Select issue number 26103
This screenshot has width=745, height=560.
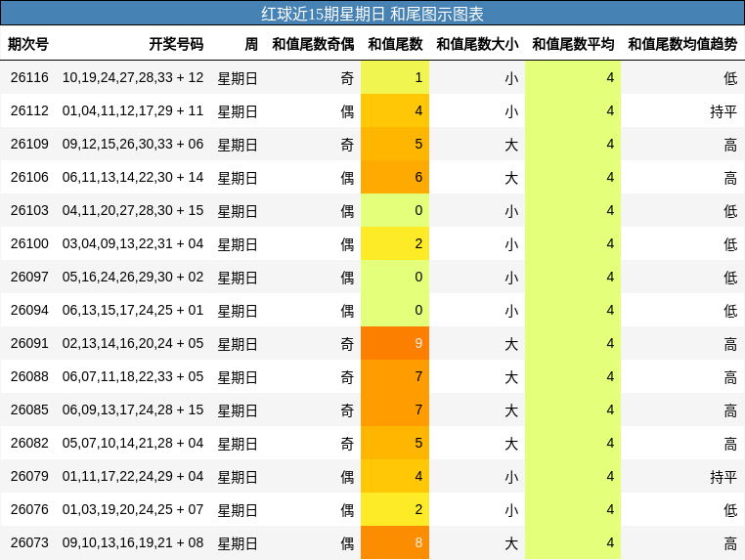coord(29,210)
